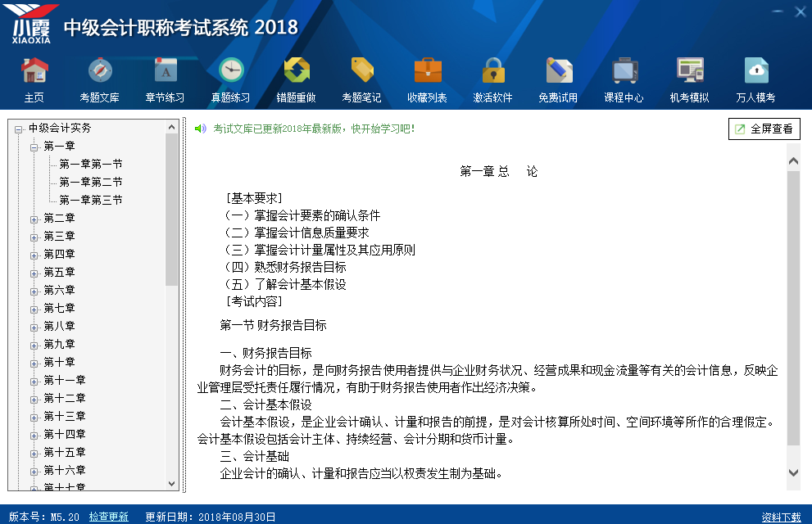Expand the 第六章 tree node
Image resolution: width=812 pixels, height=524 pixels.
34,291
